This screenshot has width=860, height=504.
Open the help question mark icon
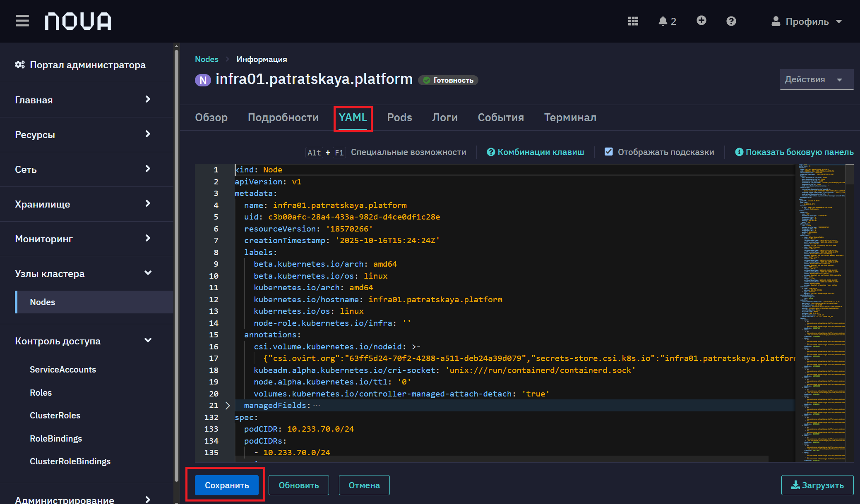click(x=731, y=21)
